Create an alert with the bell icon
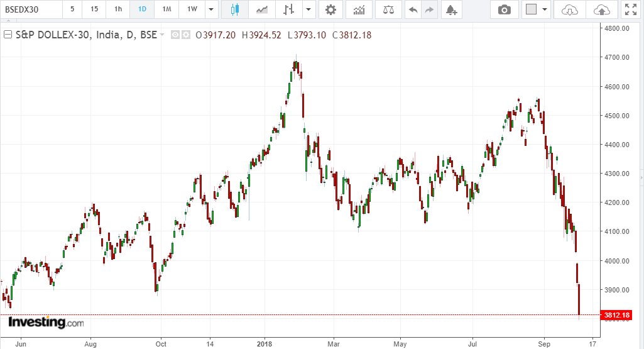 (x=451, y=9)
